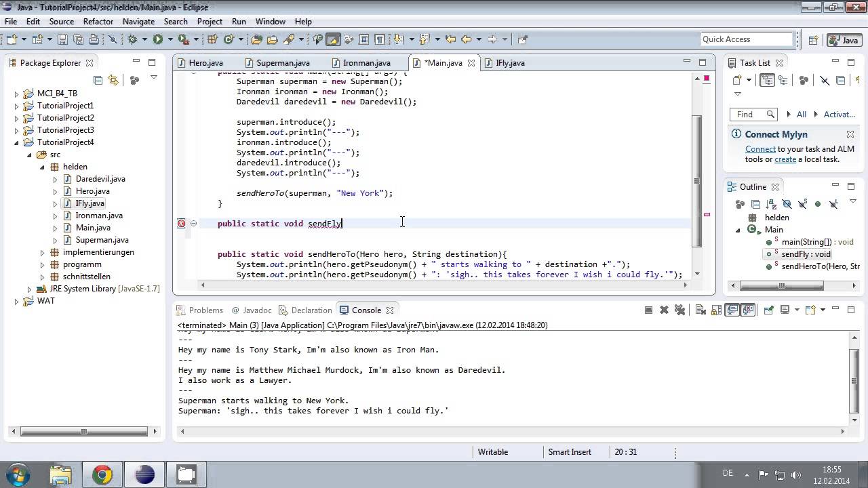Toggle Hide Fields in Outline
Viewport: 868px width, 488px height.
click(787, 204)
